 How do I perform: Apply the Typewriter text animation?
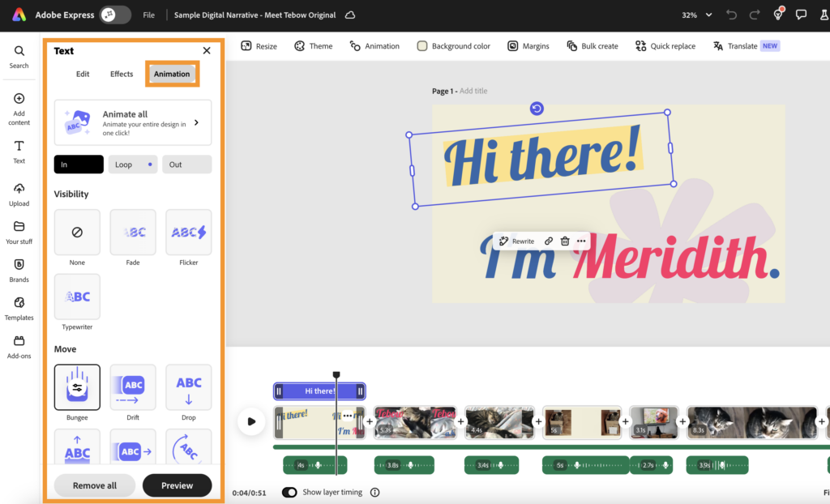(77, 297)
